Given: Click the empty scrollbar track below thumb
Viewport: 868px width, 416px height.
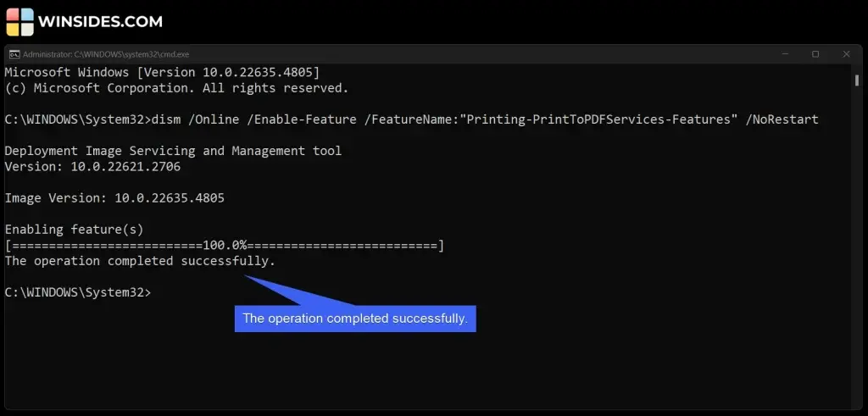Looking at the screenshot, I should click(857, 249).
